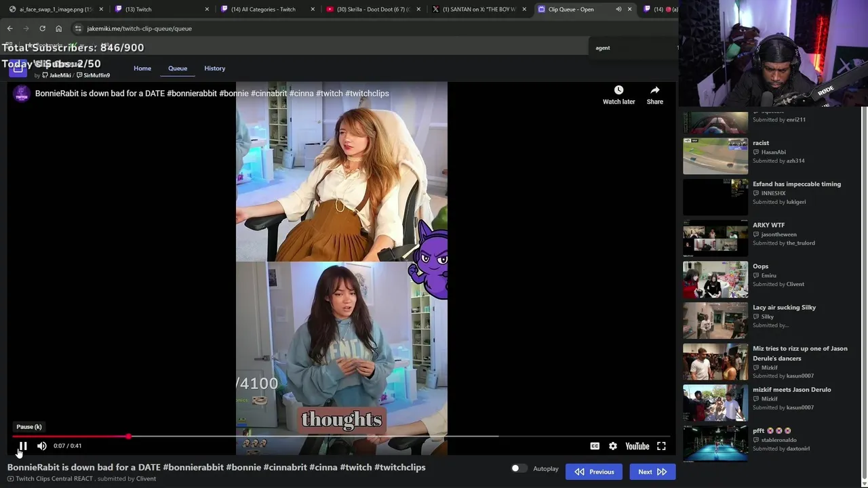The width and height of the screenshot is (868, 488).
Task: Click the browser home icon
Action: coord(58,28)
